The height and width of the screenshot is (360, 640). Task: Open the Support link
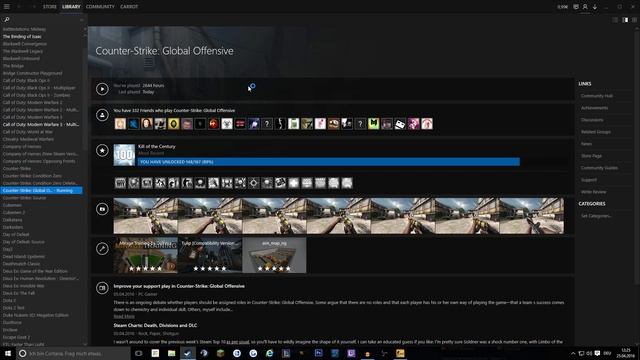(x=589, y=180)
